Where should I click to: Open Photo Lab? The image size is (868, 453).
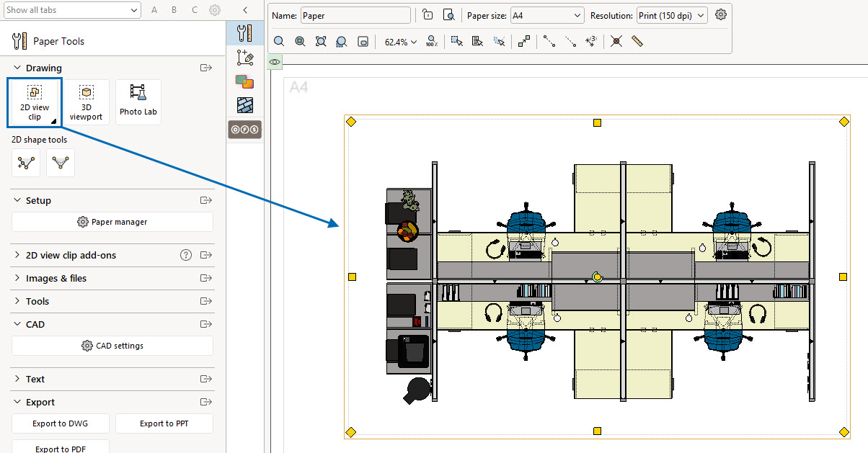point(138,102)
